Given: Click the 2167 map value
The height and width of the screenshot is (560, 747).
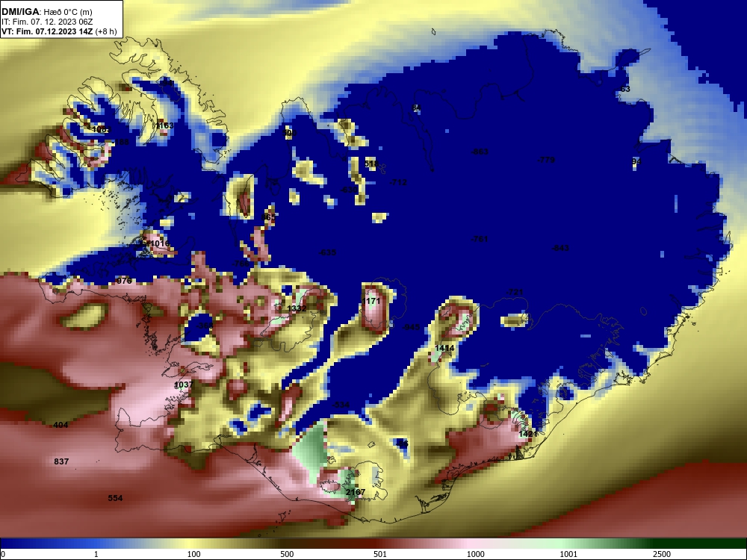Looking at the screenshot, I should (x=356, y=492).
